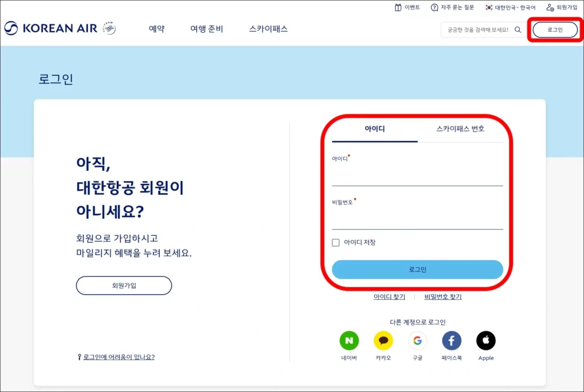Log in with 구글 icon

[x=417, y=340]
